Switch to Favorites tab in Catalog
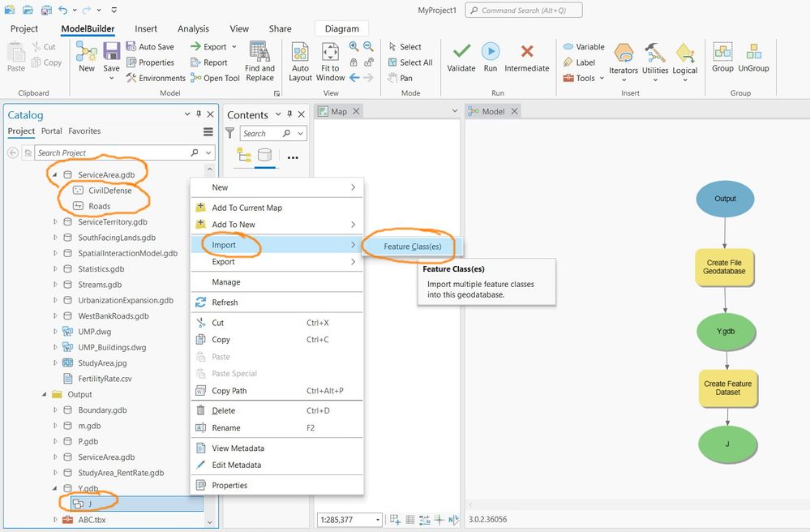This screenshot has width=810, height=532. pyautogui.click(x=84, y=131)
